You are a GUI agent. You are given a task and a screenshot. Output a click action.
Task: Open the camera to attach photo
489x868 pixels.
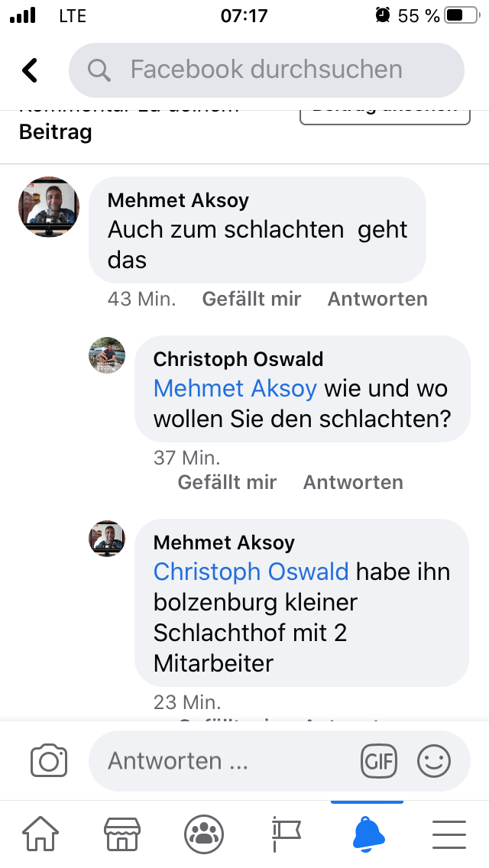[49, 761]
